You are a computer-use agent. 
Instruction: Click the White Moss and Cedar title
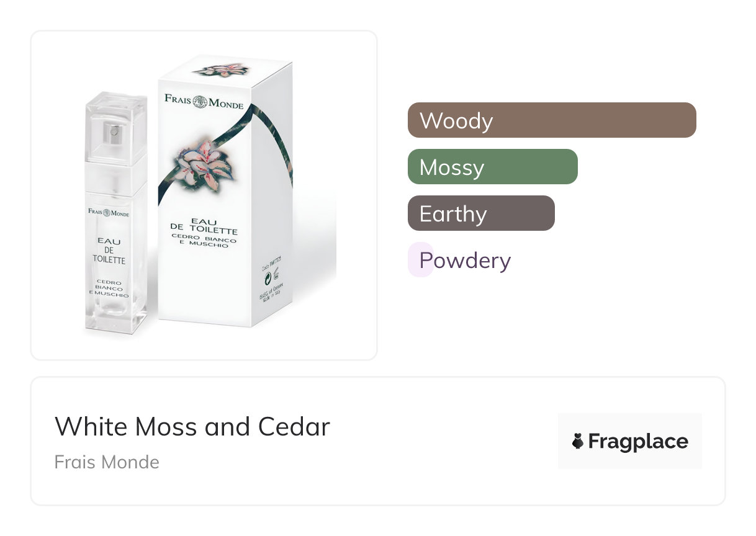pyautogui.click(x=192, y=427)
